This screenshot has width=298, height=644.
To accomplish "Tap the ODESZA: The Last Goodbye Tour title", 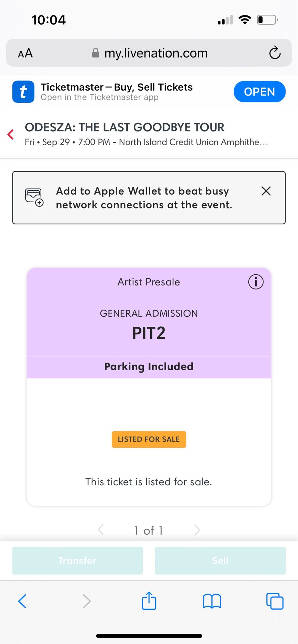I will coord(124,127).
